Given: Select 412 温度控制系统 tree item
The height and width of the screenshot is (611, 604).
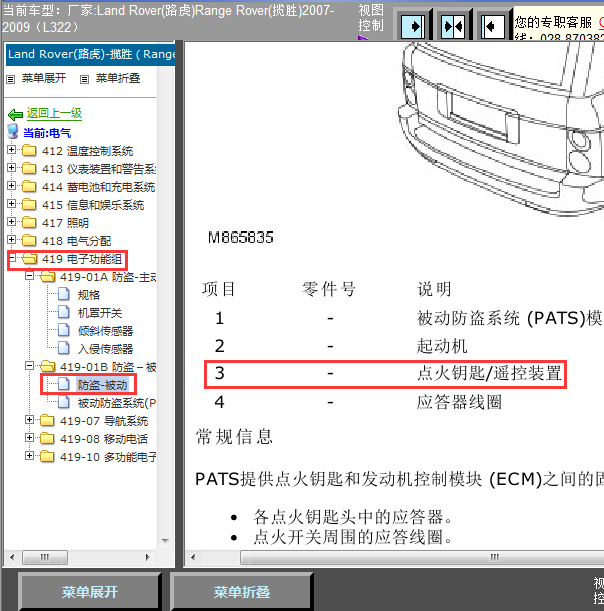Looking at the screenshot, I should (x=88, y=151).
